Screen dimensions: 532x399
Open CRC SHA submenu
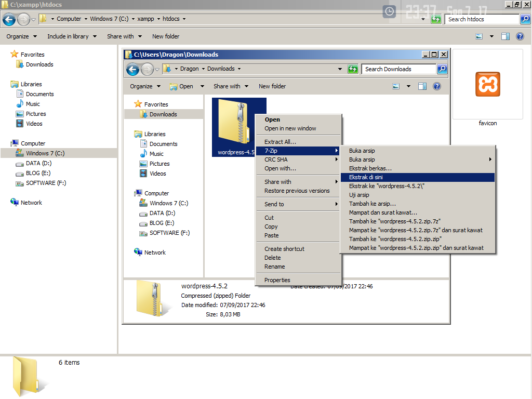tap(298, 159)
